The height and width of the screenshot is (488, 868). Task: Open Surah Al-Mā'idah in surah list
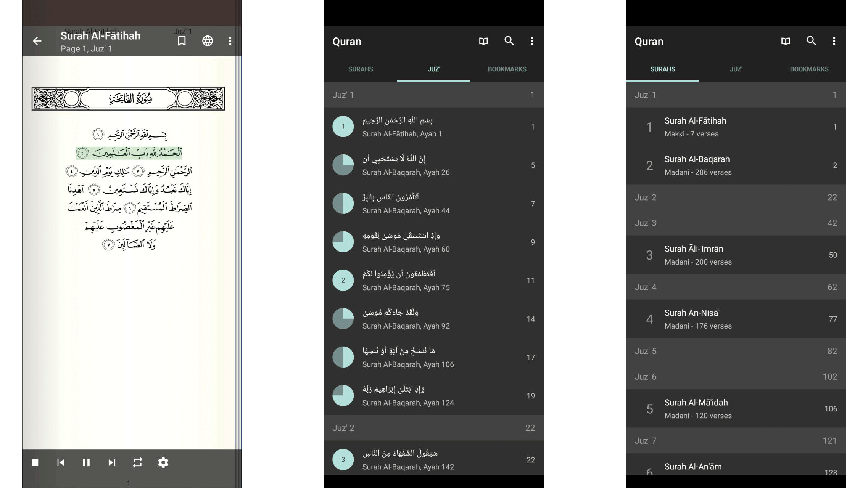pos(736,408)
